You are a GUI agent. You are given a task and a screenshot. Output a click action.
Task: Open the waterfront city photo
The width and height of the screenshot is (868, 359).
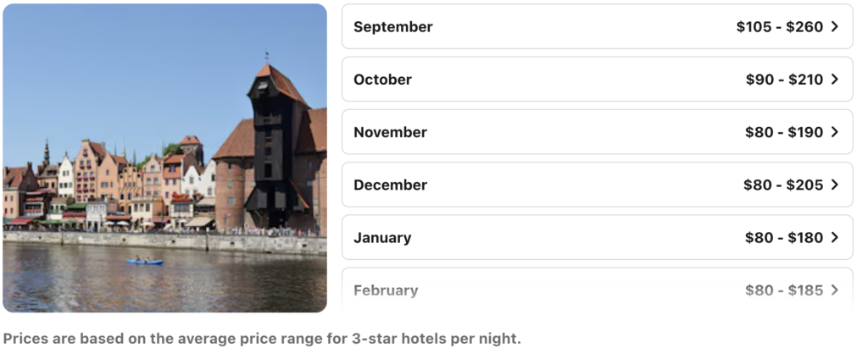point(164,158)
